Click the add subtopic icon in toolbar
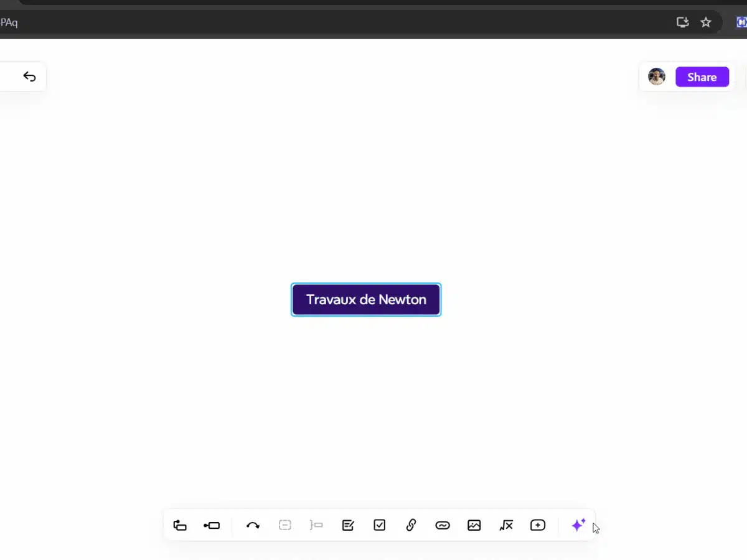The width and height of the screenshot is (747, 560). coord(180,525)
